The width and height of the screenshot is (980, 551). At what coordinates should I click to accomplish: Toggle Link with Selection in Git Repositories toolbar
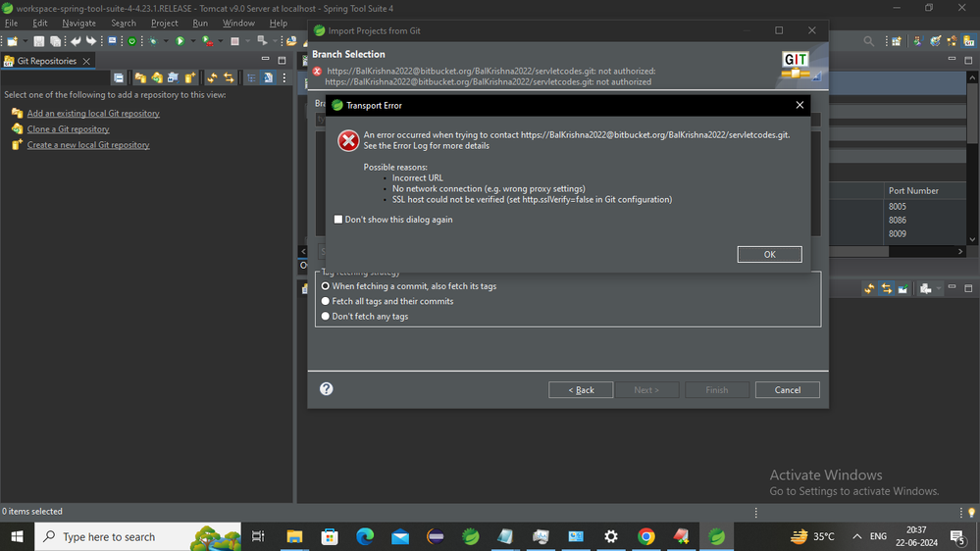[229, 77]
